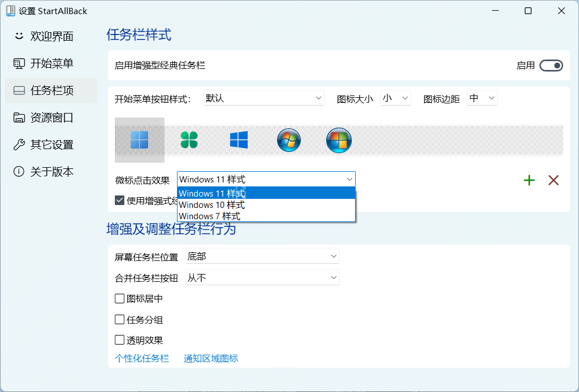Select the Windows 11 start button icon
The width and height of the screenshot is (579, 392).
pyautogui.click(x=140, y=140)
